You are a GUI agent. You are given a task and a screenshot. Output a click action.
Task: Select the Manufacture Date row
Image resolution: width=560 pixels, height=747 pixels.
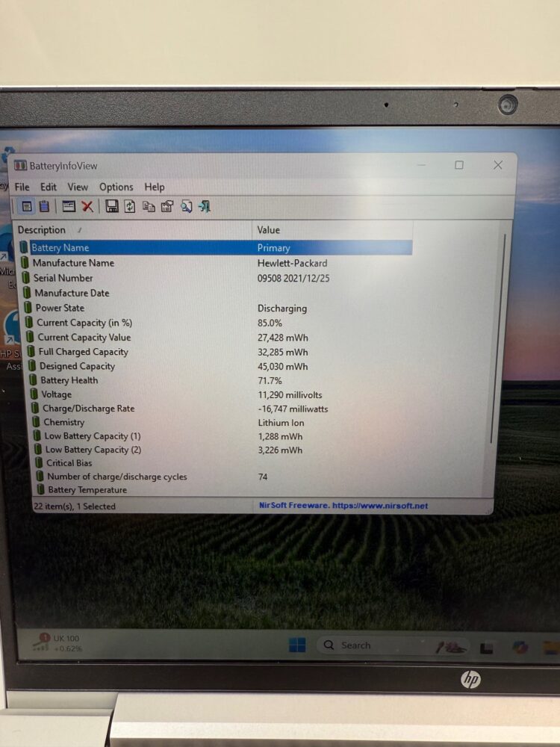coord(217,293)
